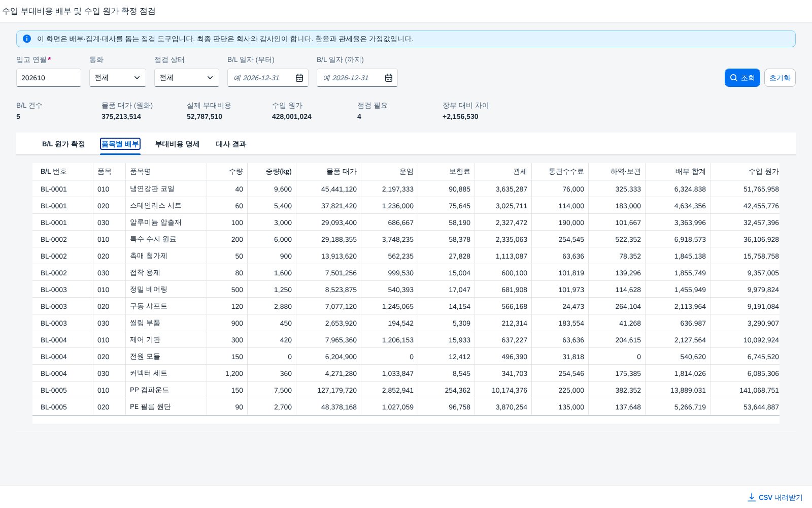Click the 통관수수료 column header
Image resolution: width=812 pixels, height=508 pixels.
[560, 172]
